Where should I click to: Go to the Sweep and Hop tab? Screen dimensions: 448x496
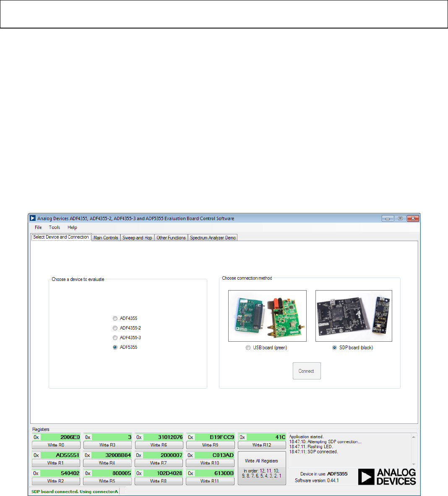click(137, 238)
